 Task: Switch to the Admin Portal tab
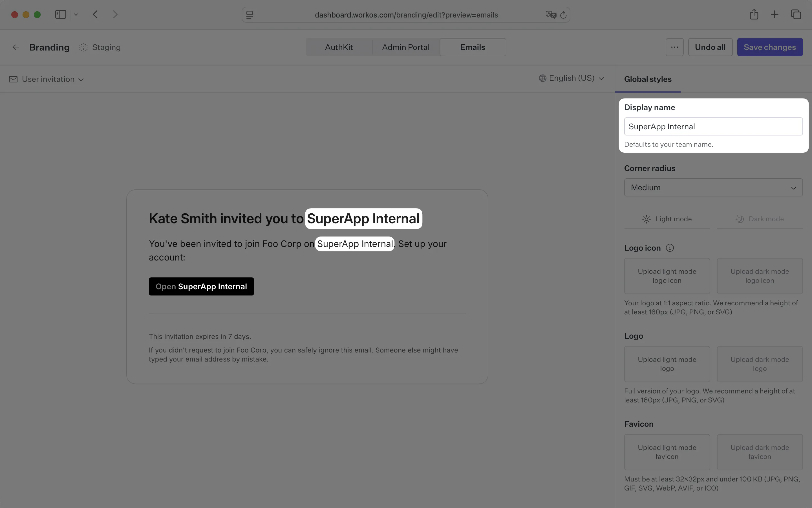(x=406, y=47)
